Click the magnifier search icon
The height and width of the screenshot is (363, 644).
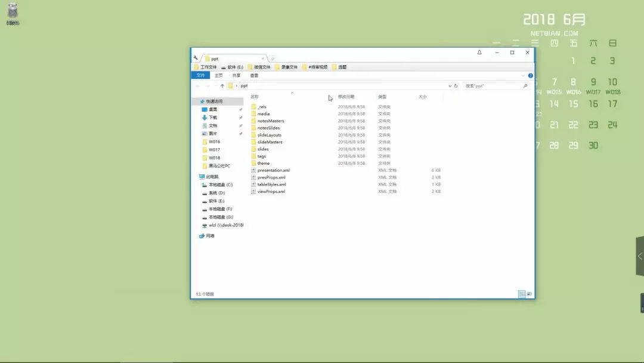(x=525, y=86)
